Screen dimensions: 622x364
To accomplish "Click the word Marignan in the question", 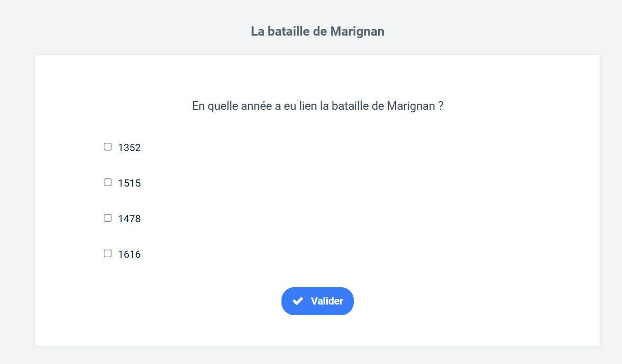I will pyautogui.click(x=411, y=106).
